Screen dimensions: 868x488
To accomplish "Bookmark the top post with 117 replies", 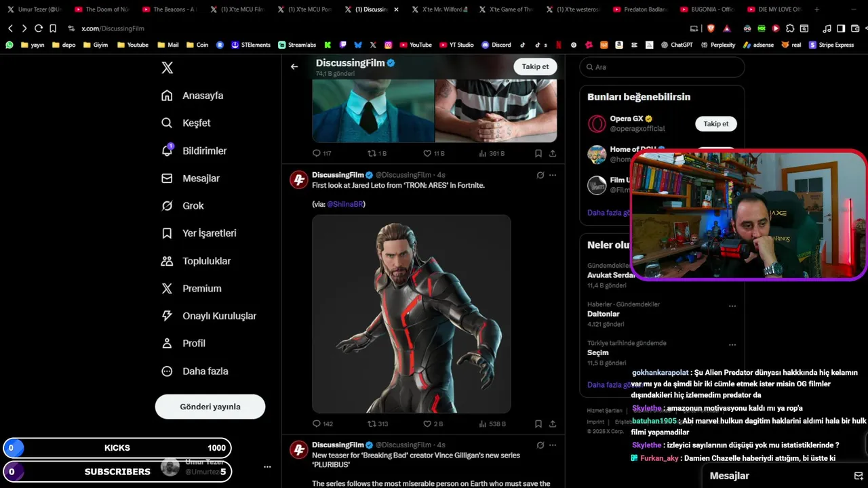I will [538, 154].
